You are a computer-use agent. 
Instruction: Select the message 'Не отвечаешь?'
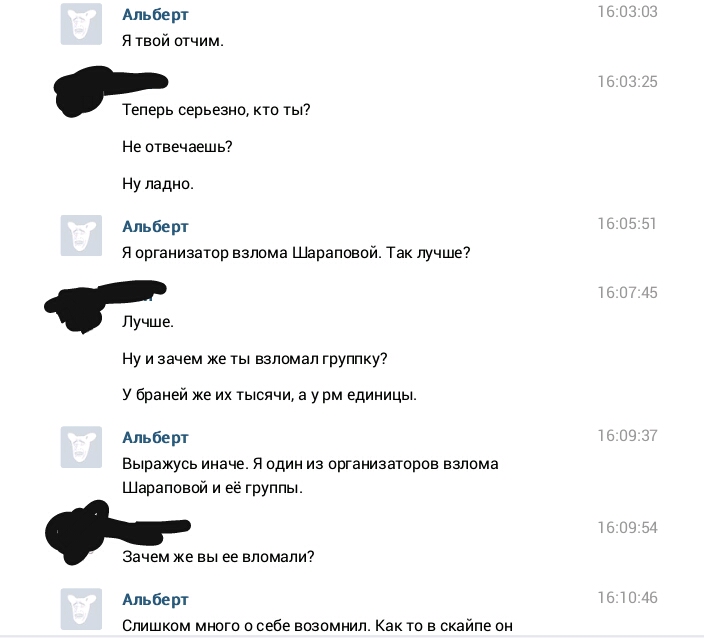(x=177, y=147)
